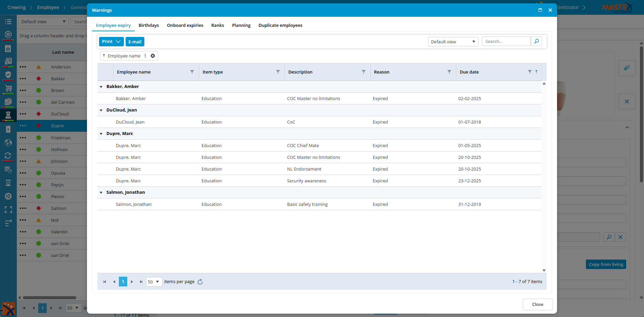Open Employee name group chip options menu
644x317 pixels.
point(145,56)
